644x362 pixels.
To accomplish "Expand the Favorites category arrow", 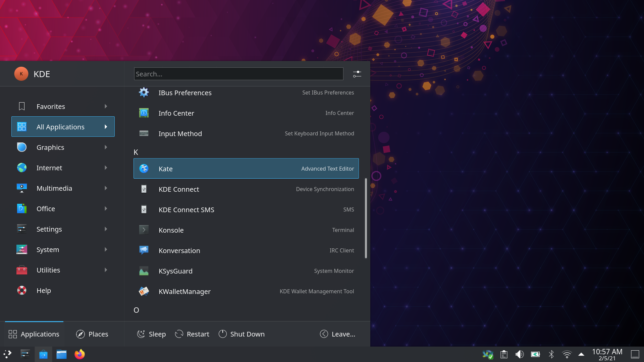I will pos(106,106).
